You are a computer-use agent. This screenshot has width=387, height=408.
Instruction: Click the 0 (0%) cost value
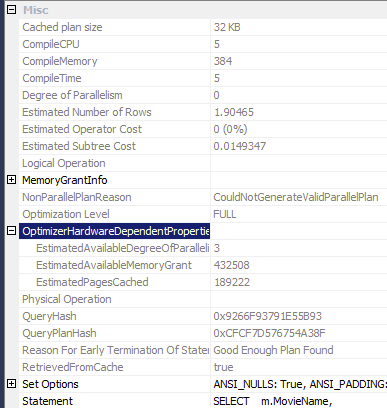pyautogui.click(x=230, y=129)
